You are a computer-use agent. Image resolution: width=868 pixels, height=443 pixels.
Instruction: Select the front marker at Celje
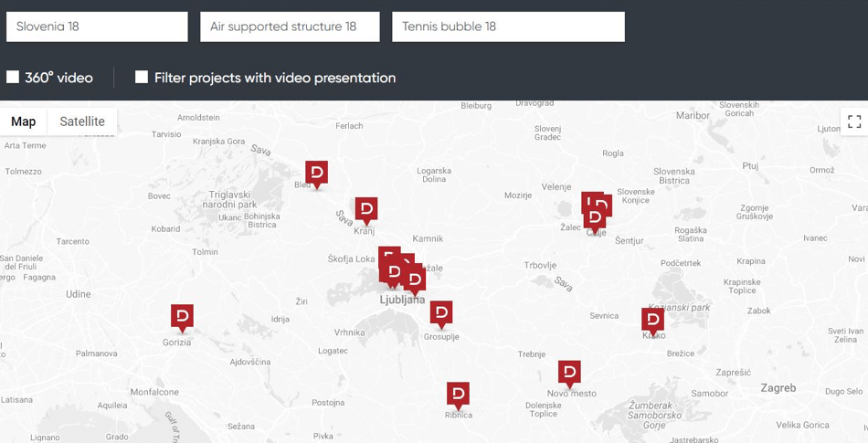coord(595,219)
